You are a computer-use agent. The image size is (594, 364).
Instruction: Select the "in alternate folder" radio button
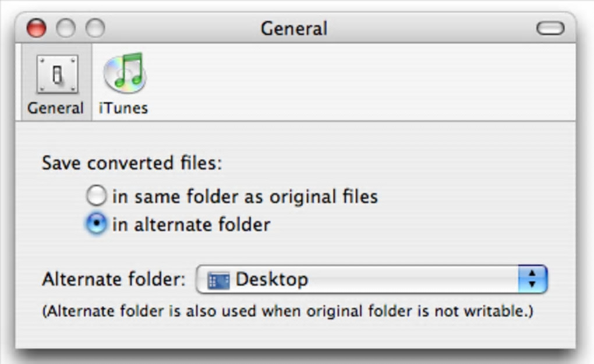point(97,225)
